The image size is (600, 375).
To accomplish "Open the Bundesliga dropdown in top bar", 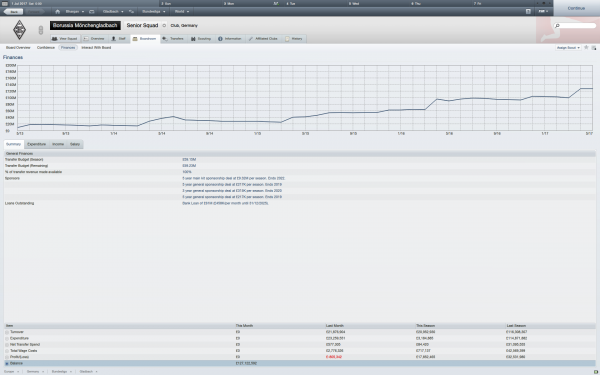I will click(x=153, y=11).
